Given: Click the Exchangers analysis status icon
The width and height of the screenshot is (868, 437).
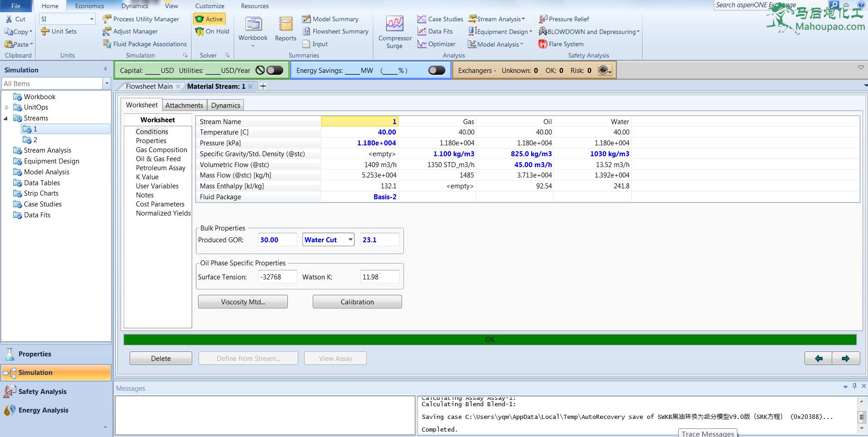Looking at the screenshot, I should coord(605,70).
